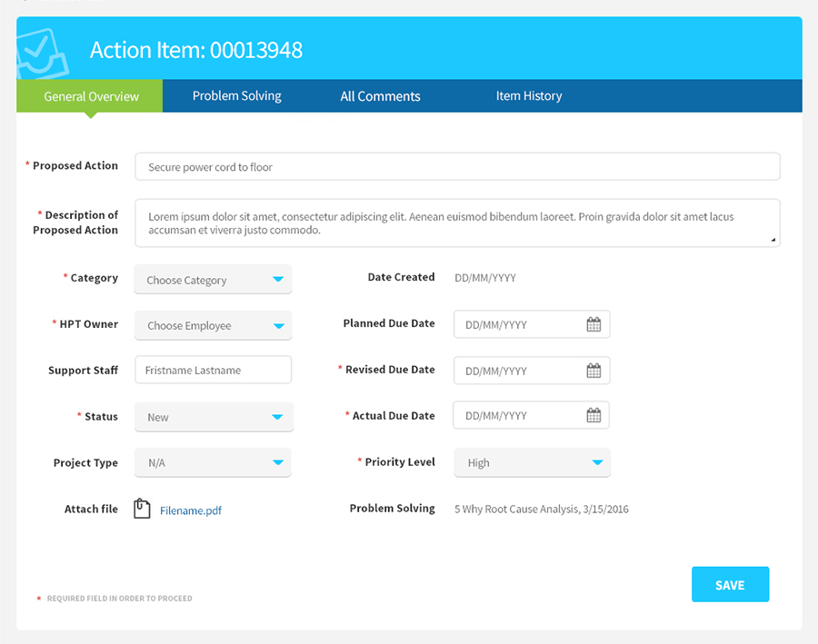Click into the Proposed Action text field
Screen dimensions: 818x644
coord(456,167)
